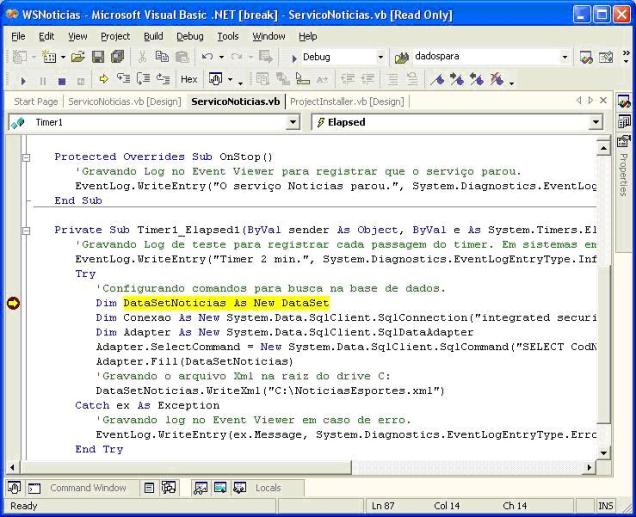Click the Locals window icon
Image resolution: width=636 pixels, height=517 pixels.
coord(240,488)
